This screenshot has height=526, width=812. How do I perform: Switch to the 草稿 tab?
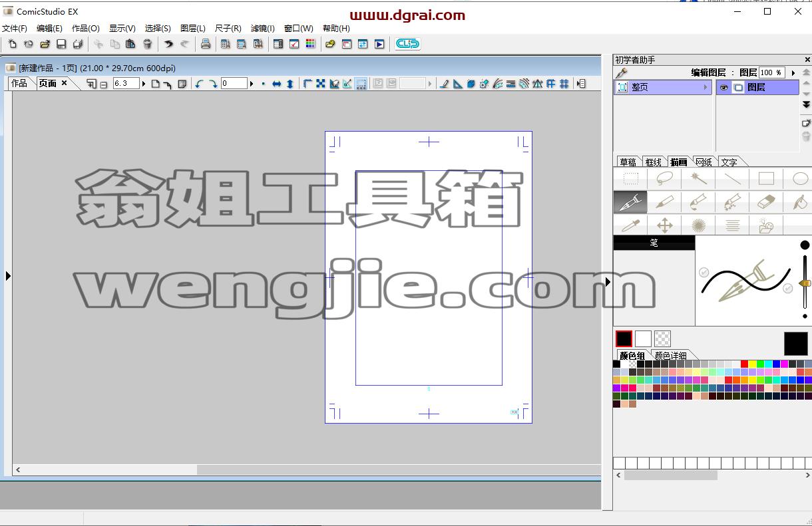pos(628,162)
